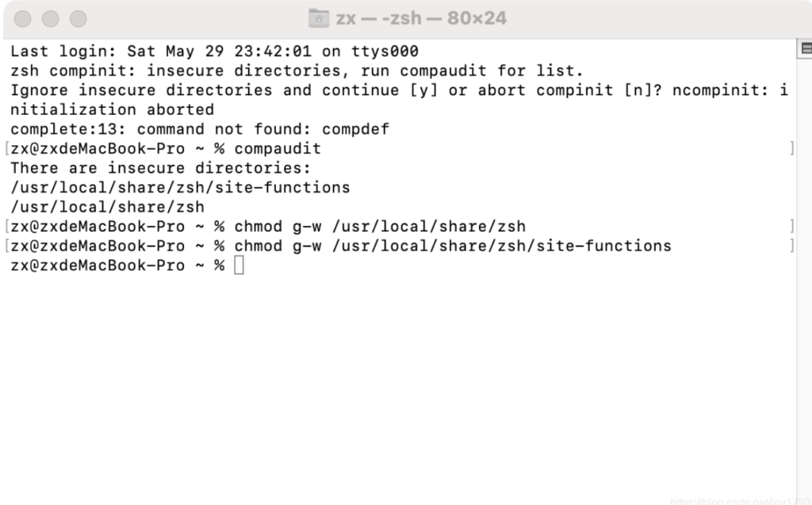Click the red close traffic light button
Viewport: 812px width, 505px height.
21,18
